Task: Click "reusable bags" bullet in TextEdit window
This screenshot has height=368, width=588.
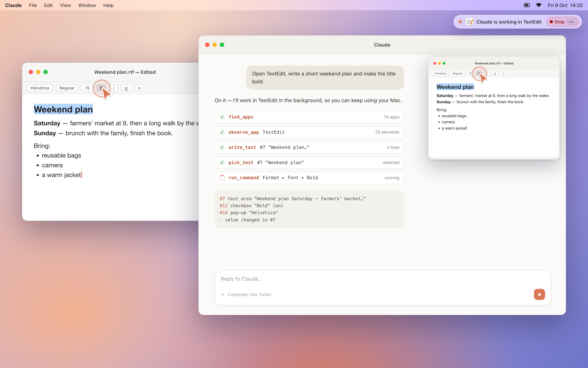Action: point(61,155)
